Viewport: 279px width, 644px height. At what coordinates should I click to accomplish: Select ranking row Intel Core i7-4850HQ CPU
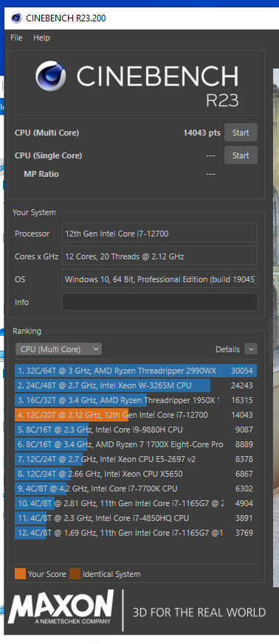[x=136, y=518]
